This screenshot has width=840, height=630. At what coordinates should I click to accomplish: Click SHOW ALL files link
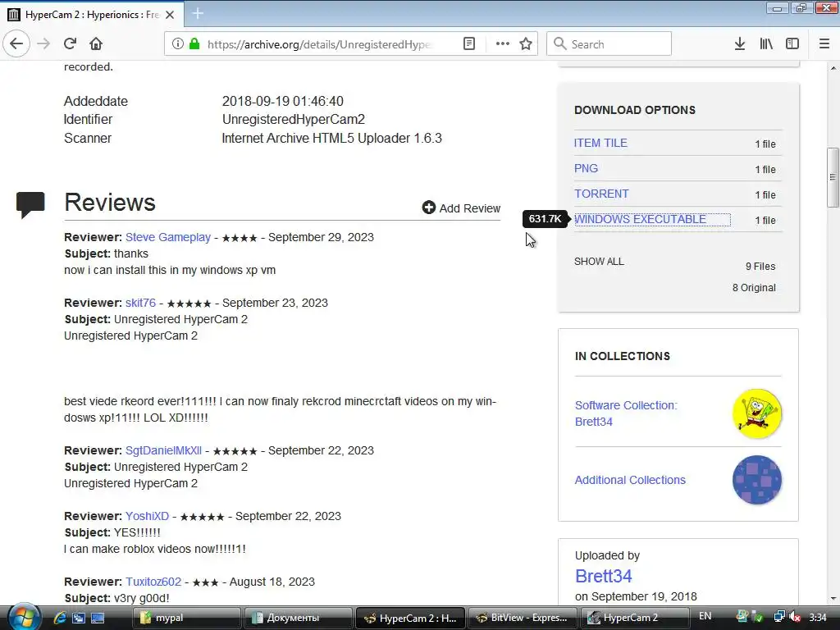tap(599, 262)
